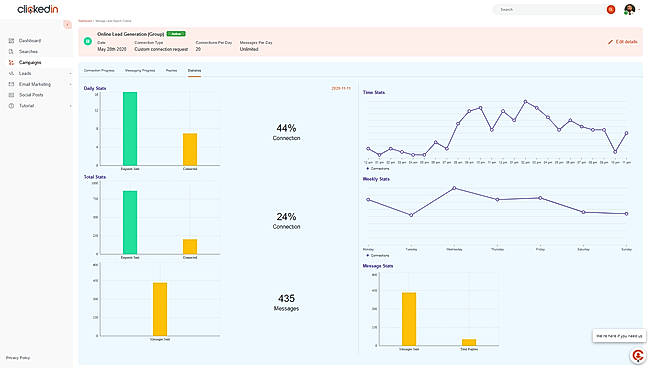Click the "May 28th 2020" date value

112,49
